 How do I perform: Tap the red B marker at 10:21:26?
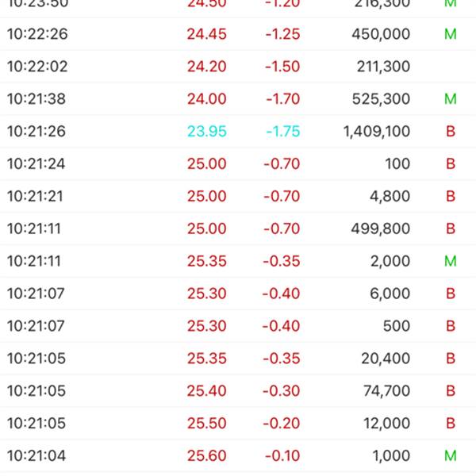451,132
